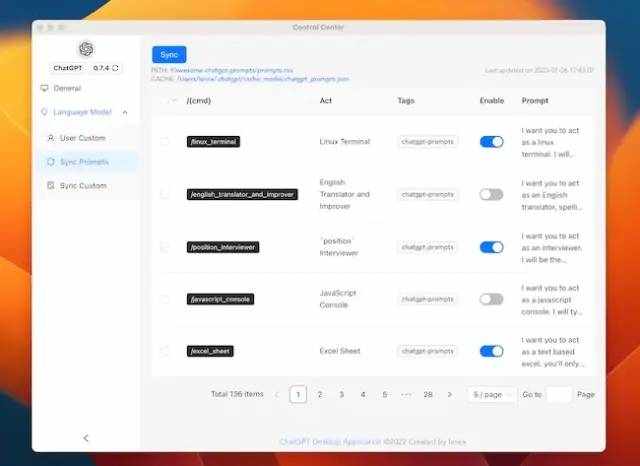640x466 pixels.
Task: Collapse the sidebar with the left arrow
Action: [86, 438]
